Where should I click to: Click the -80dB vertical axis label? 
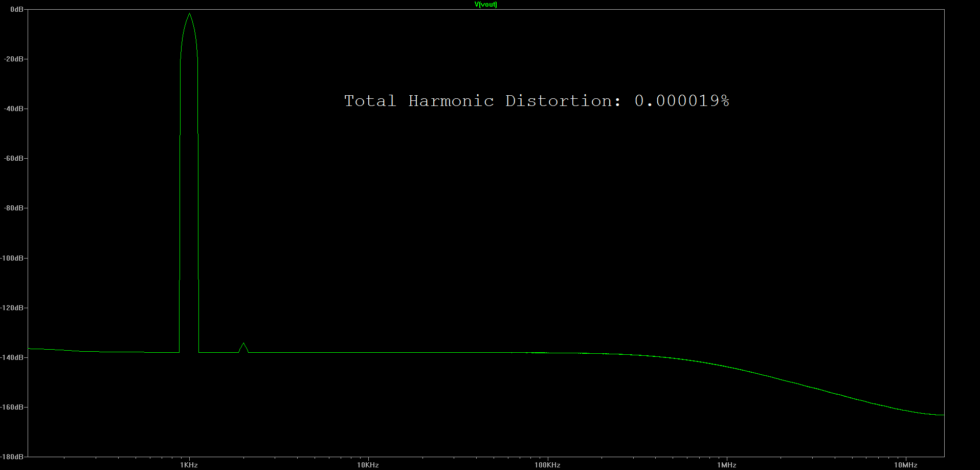tap(14, 208)
